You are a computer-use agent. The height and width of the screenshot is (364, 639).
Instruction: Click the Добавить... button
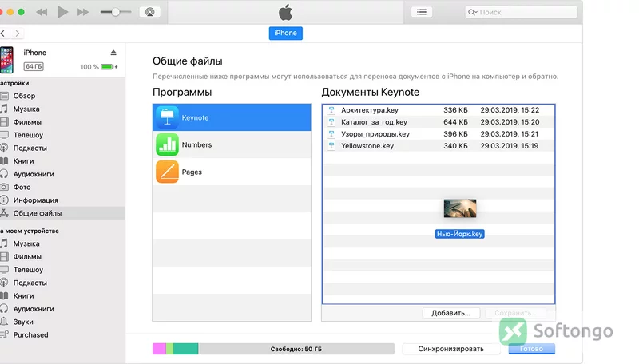(x=450, y=313)
